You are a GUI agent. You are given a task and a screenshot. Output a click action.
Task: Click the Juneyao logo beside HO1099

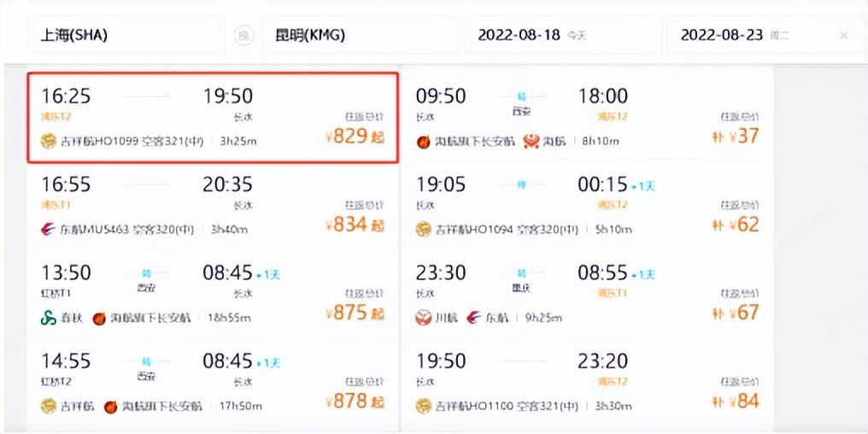(49, 140)
